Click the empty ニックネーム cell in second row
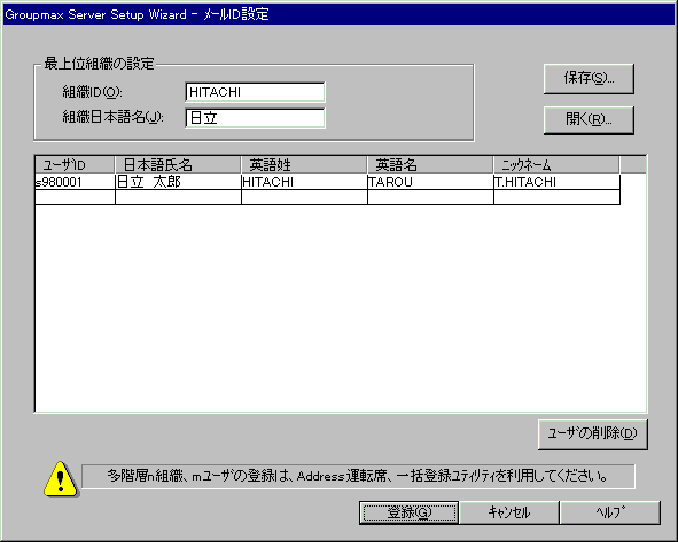This screenshot has height=542, width=678. [557, 197]
